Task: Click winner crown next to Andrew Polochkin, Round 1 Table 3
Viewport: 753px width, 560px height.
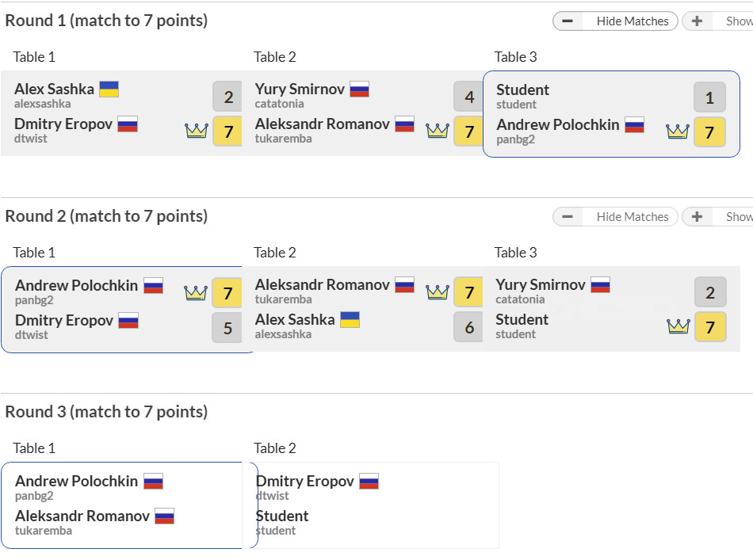Action: [x=678, y=131]
